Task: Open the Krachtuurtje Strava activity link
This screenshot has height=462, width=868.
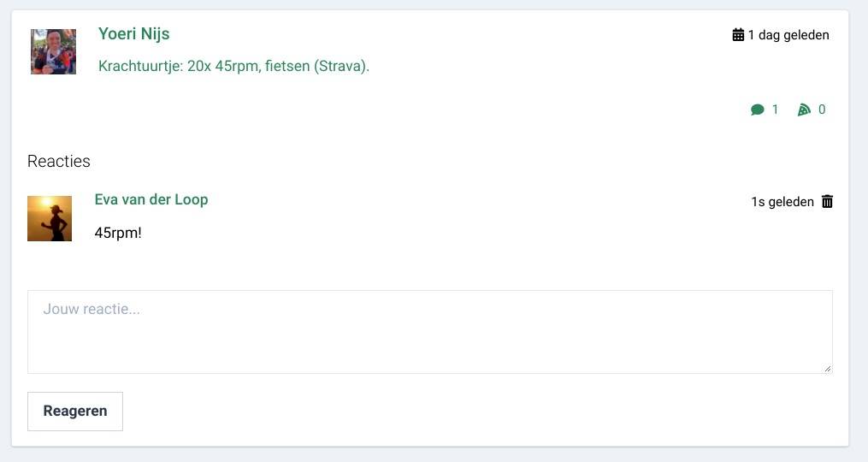Action: (x=233, y=66)
